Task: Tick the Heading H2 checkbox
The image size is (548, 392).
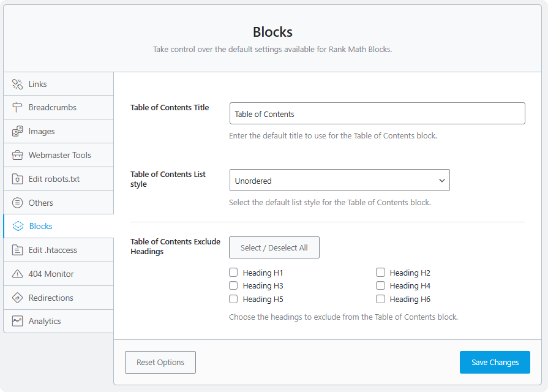Action: [381, 272]
